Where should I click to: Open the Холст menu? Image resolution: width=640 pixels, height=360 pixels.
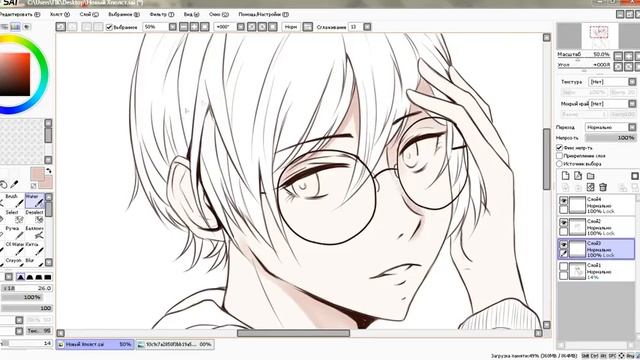pyautogui.click(x=60, y=14)
